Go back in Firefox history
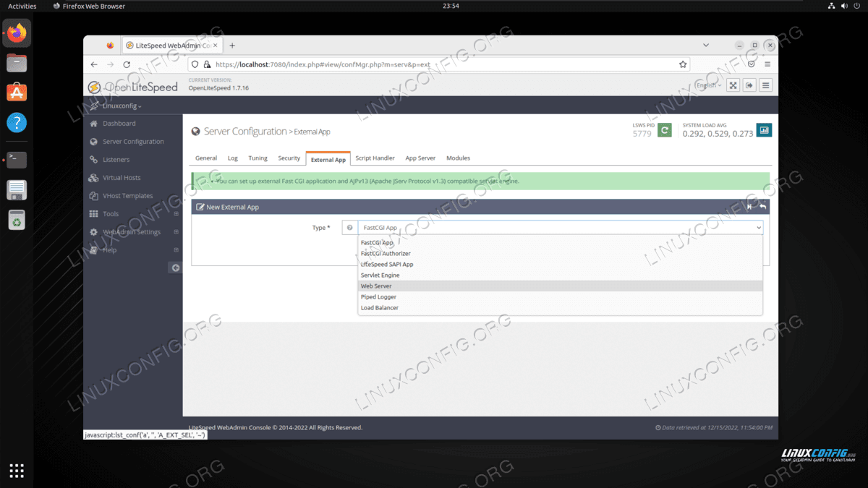 click(94, 64)
